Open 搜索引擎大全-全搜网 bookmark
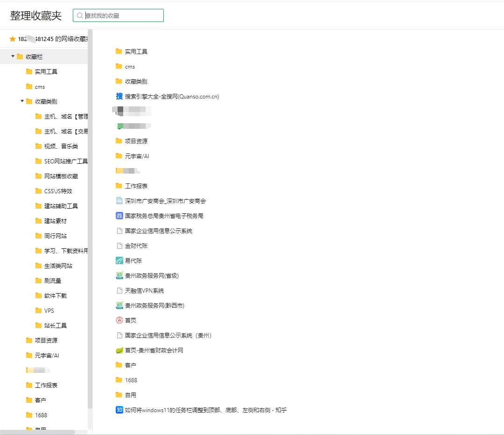The image size is (504, 435). pyautogui.click(x=172, y=97)
